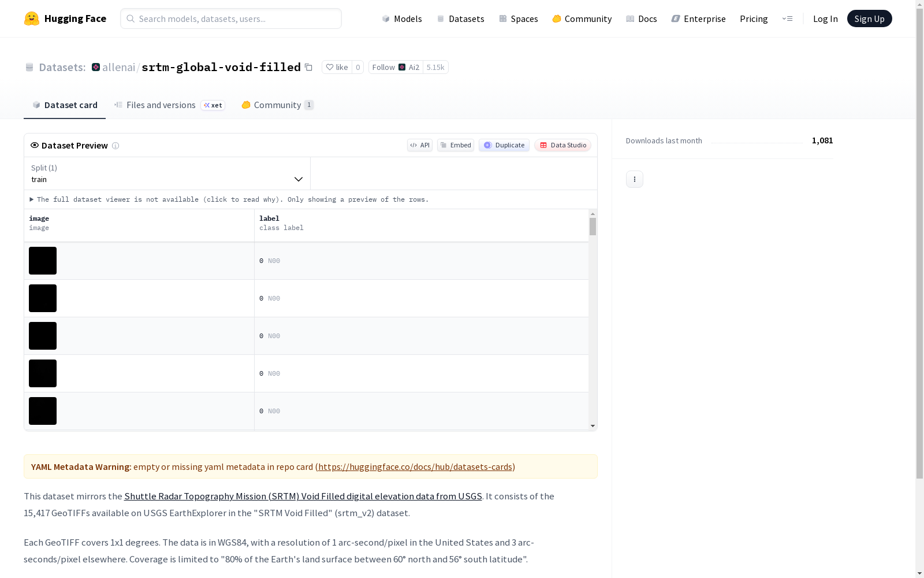Open Docs from the top navigation
Viewport: 924px width, 578px height.
(642, 18)
